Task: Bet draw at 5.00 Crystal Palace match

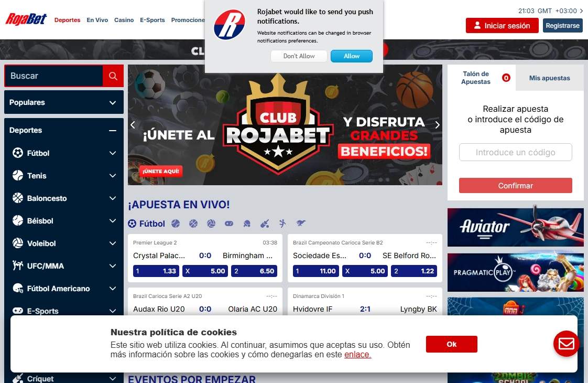Action: [x=205, y=271]
